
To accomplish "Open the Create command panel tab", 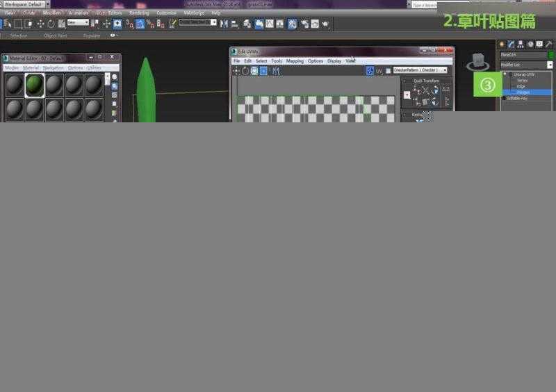I will coord(501,44).
